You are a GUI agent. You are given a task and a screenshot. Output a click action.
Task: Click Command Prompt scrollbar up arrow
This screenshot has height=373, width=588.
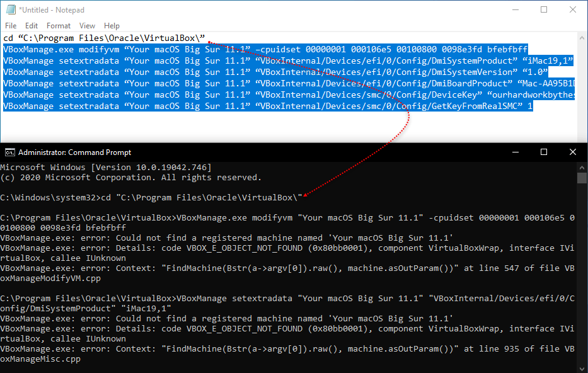tap(582, 167)
